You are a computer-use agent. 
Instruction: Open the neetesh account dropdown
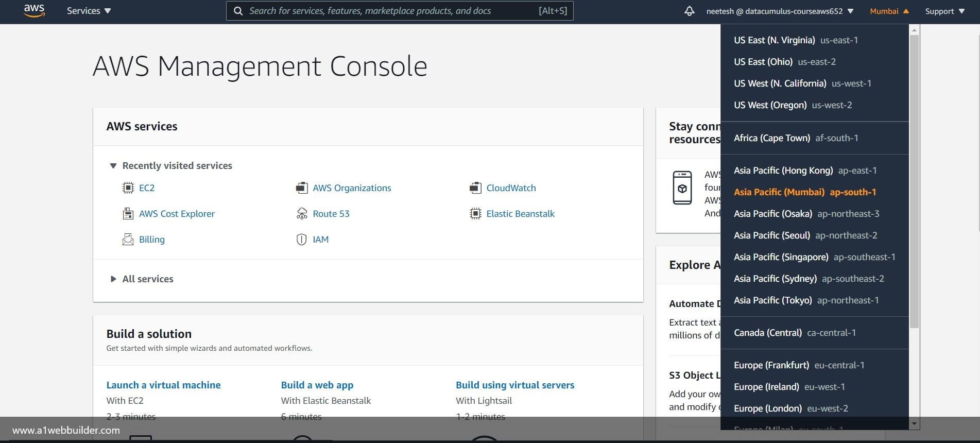coord(780,11)
